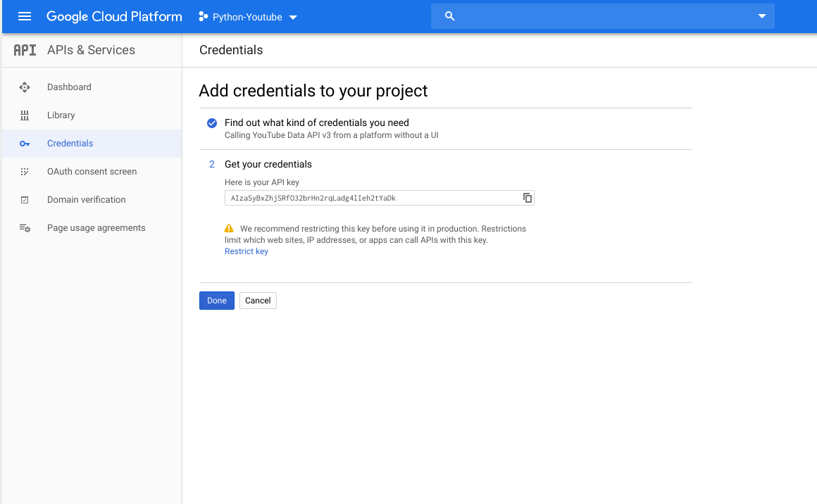Screen dimensions: 817x504
Task: Expand 'Find out what kind of credentials you need' step
Action: (317, 122)
